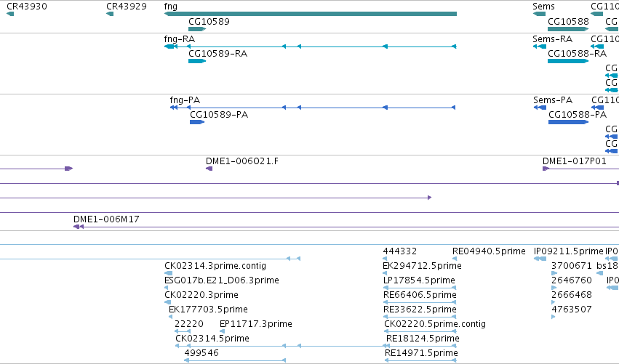Click the CG10589-PA coding glyph
The width and height of the screenshot is (619, 364).
197,122
